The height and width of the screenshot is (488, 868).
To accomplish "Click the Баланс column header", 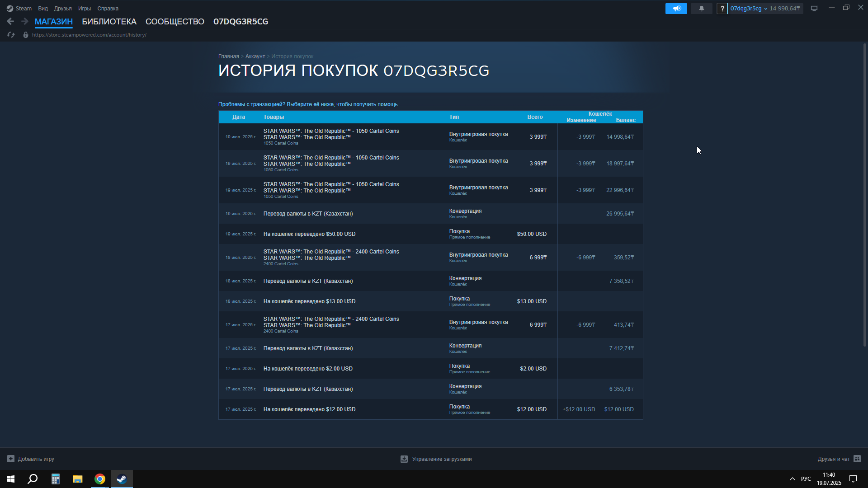I will [x=626, y=120].
